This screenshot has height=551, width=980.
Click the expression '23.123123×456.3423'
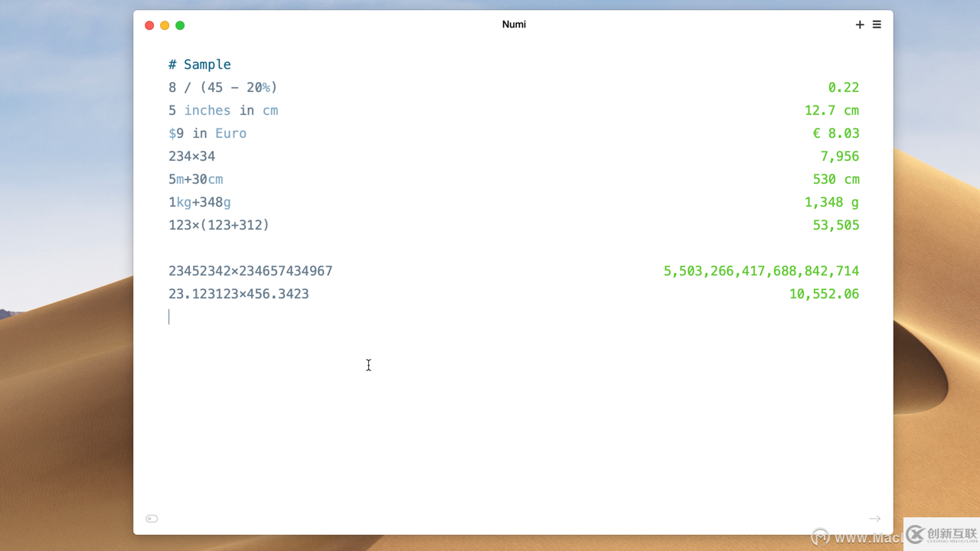[239, 294]
